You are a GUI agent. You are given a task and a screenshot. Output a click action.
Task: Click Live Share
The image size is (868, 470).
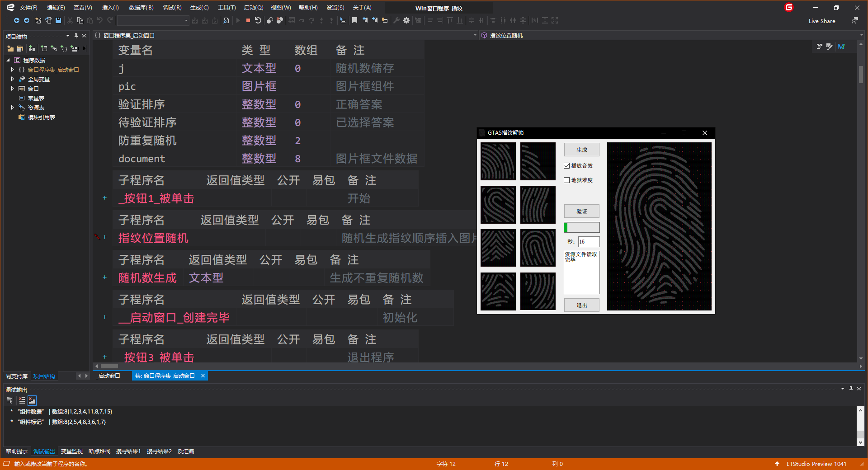pyautogui.click(x=822, y=21)
